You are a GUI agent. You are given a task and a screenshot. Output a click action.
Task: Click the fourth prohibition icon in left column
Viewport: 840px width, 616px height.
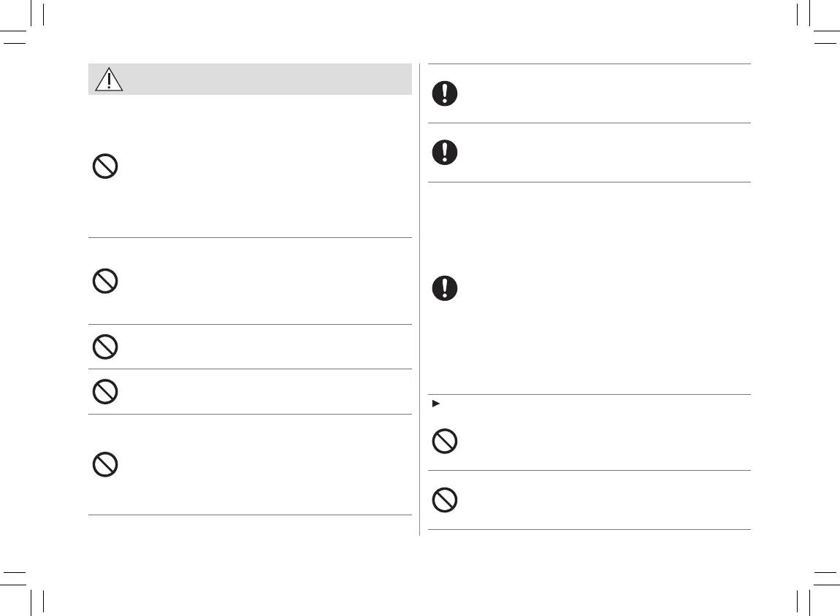tap(105, 392)
